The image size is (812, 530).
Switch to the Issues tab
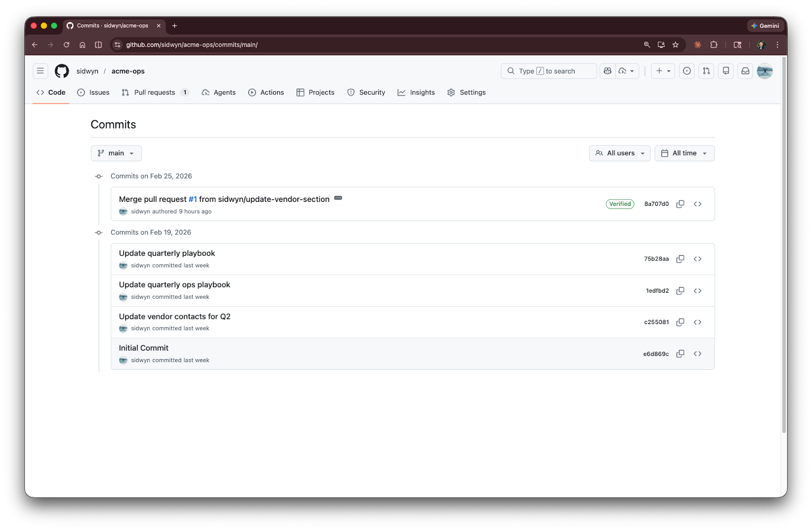[93, 92]
